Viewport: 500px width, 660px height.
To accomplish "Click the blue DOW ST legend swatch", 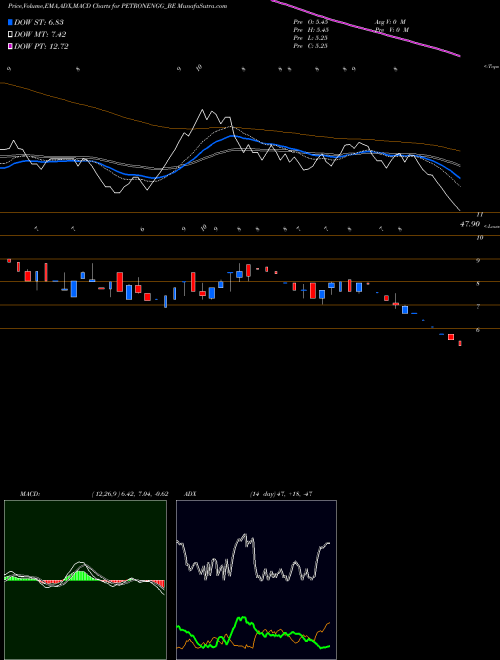I will coord(10,22).
